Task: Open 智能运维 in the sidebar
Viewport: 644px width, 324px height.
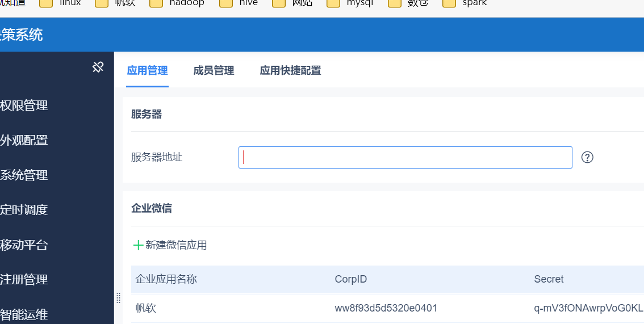Action: (x=24, y=314)
